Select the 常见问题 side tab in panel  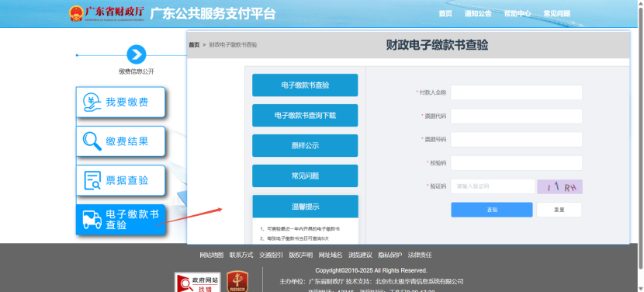(x=305, y=176)
